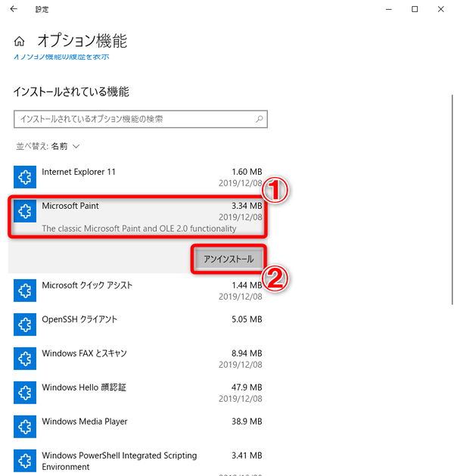Click the 1.60 MB size value
454x476 pixels.
pyautogui.click(x=247, y=172)
